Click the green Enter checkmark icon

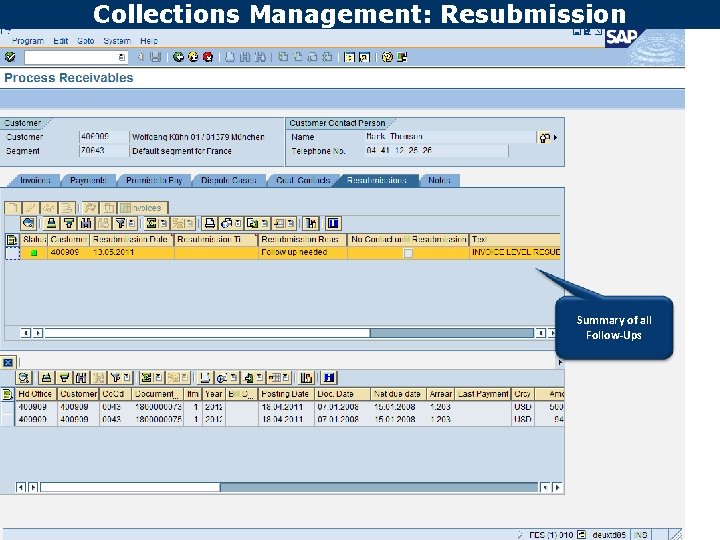(10, 57)
